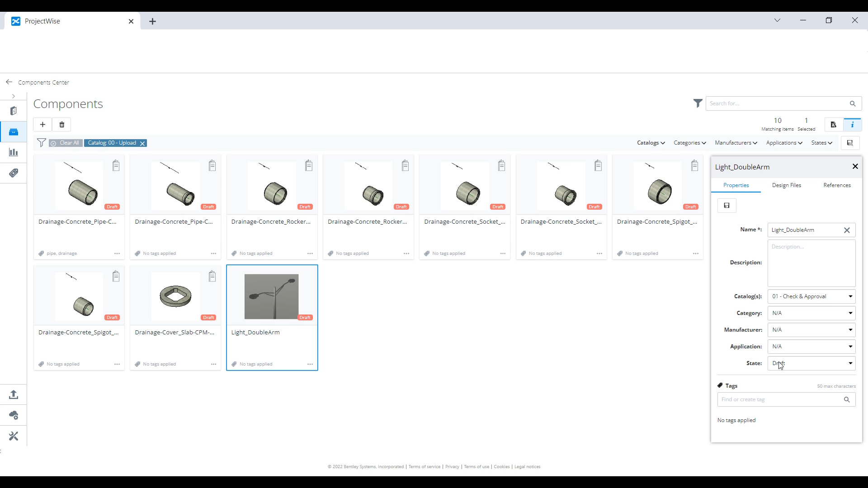Open the References tab
868x488 pixels.
[x=837, y=185]
